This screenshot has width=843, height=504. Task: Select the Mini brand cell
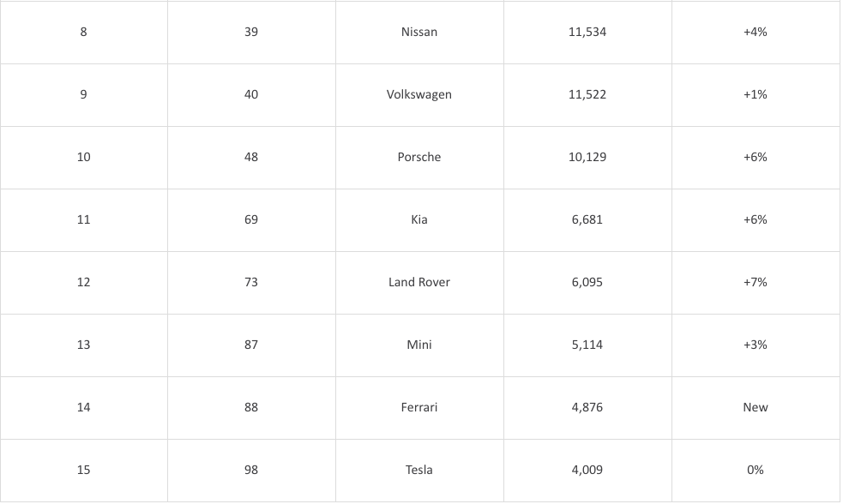point(418,345)
